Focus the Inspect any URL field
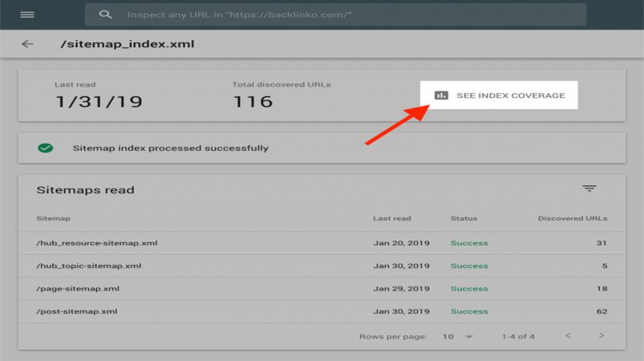Image resolution: width=644 pixels, height=361 pixels. [x=335, y=14]
